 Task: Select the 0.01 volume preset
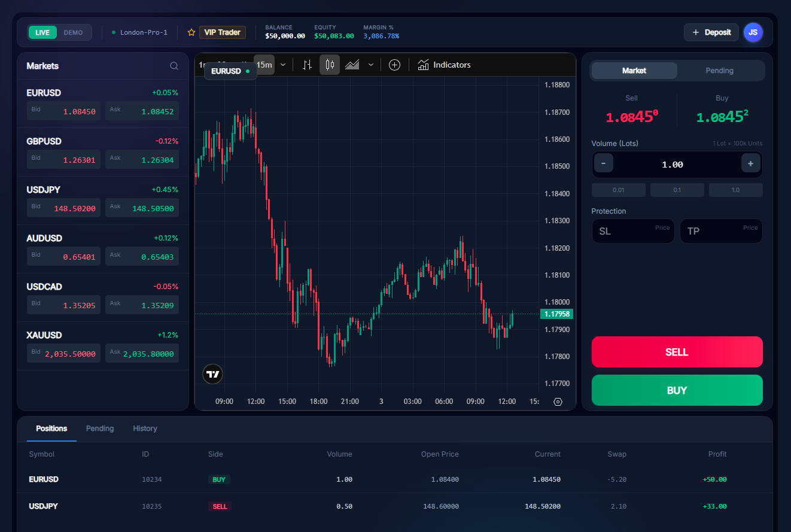[x=618, y=189]
